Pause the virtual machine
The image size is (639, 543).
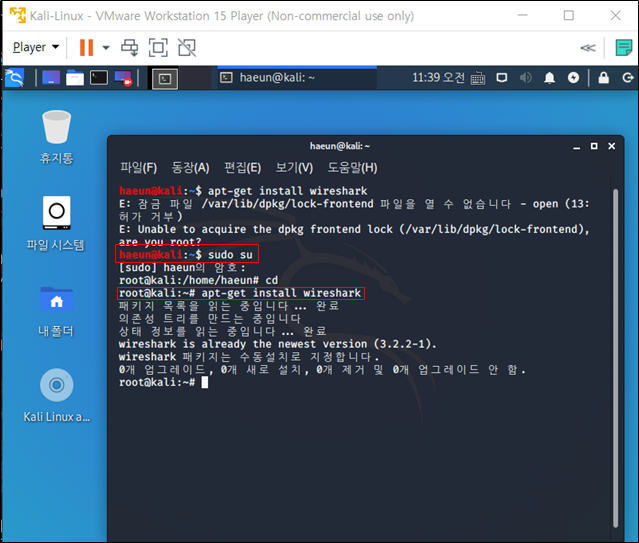tap(86, 47)
